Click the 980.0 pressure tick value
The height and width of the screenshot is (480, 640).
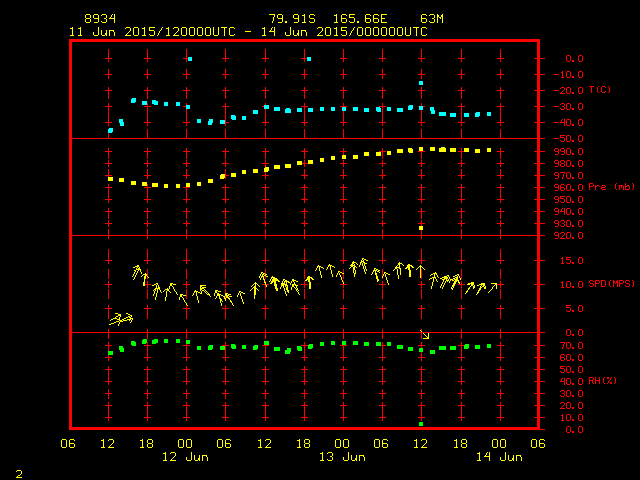569,164
